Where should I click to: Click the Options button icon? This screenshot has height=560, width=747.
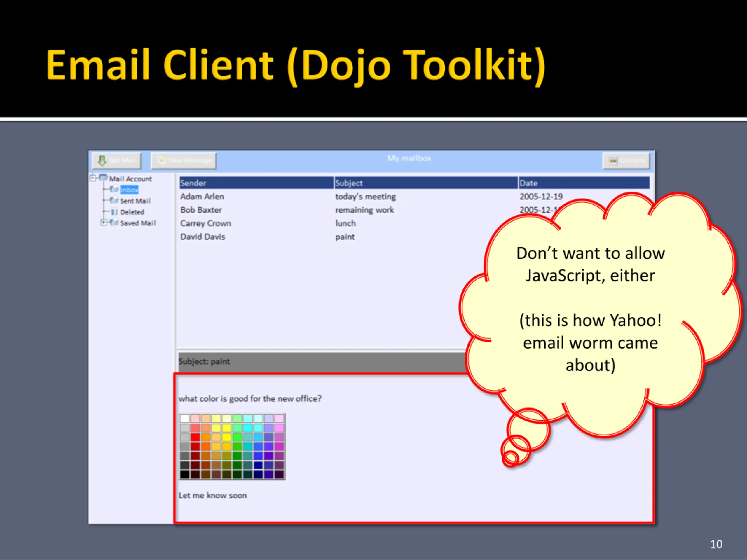(613, 161)
